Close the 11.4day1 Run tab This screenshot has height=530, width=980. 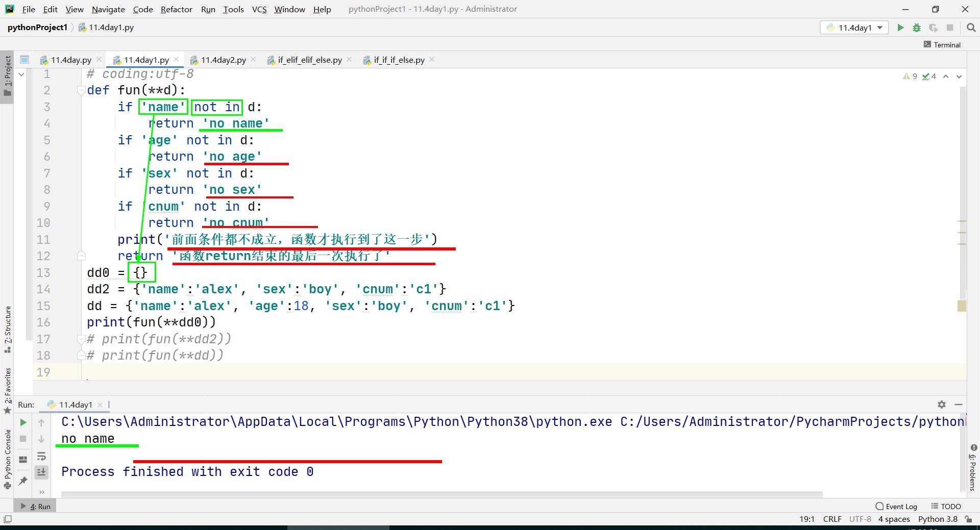[x=100, y=405]
